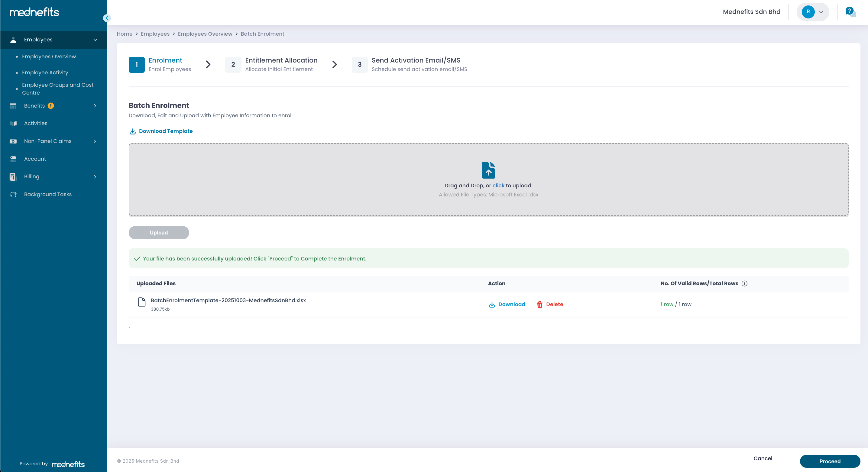
Task: Collapse the Employees menu chevron
Action: point(95,40)
